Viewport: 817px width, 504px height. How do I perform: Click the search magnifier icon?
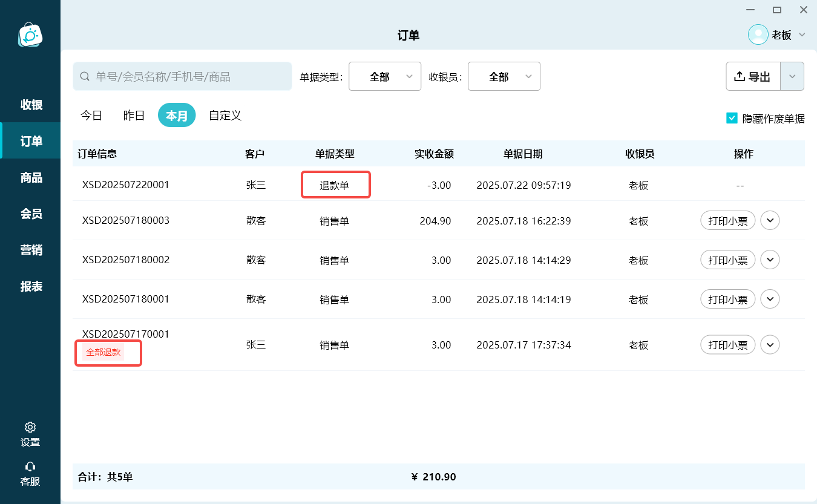(x=85, y=77)
